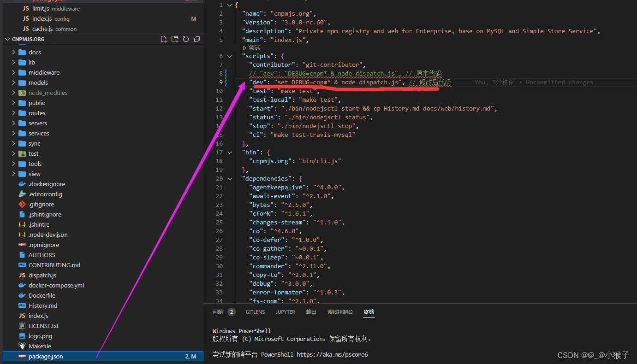Click the markdown icon beside History.md
The width and height of the screenshot is (637, 364).
point(22,305)
